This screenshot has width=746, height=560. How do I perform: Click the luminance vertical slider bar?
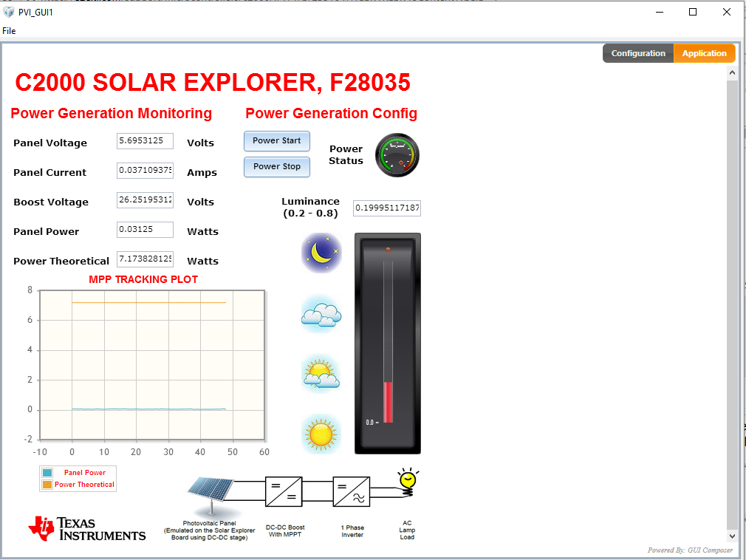coord(388,343)
